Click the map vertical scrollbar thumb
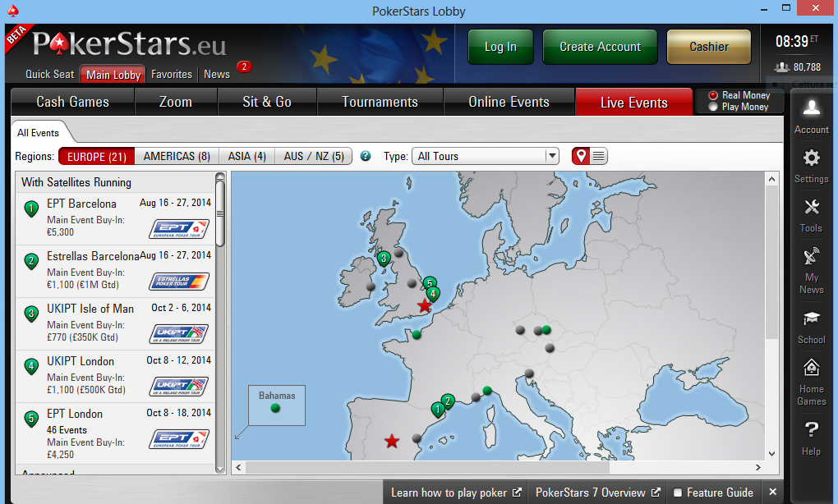Image resolution: width=838 pixels, height=504 pixels. point(771,262)
